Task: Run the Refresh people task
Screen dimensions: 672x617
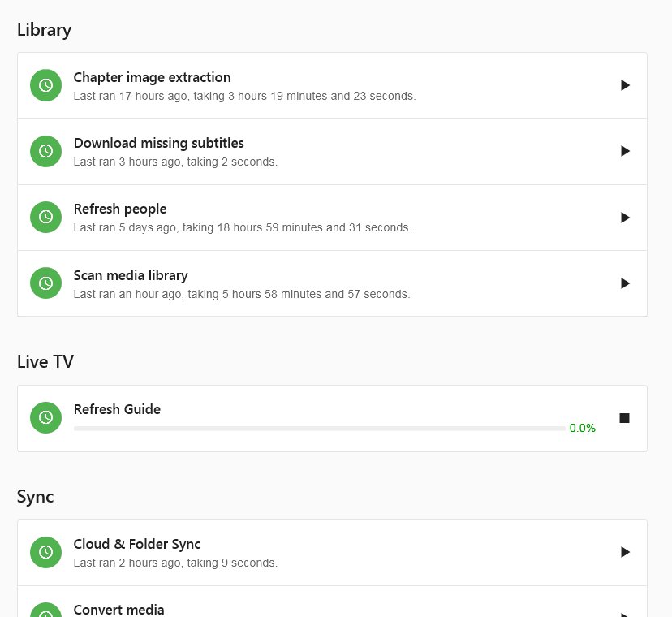Action: (x=625, y=218)
